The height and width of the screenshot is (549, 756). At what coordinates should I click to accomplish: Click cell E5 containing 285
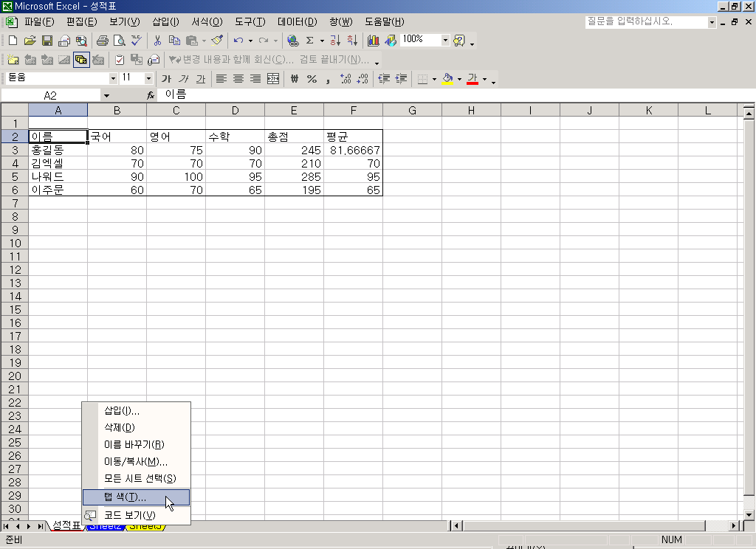294,176
